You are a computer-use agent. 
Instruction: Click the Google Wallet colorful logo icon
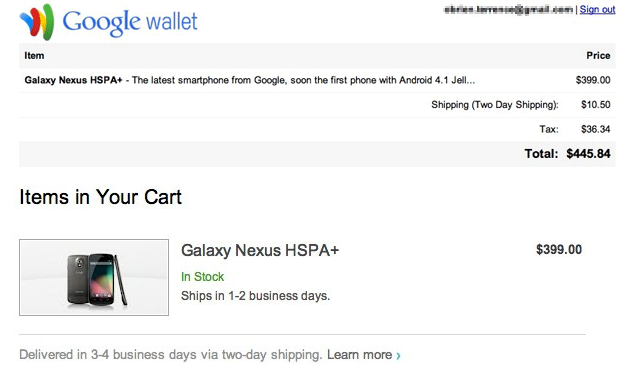[37, 21]
